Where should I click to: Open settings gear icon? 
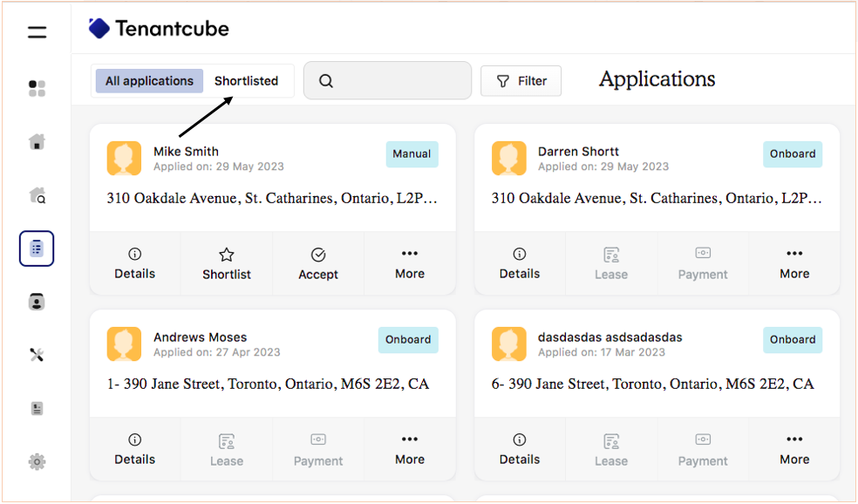(37, 462)
